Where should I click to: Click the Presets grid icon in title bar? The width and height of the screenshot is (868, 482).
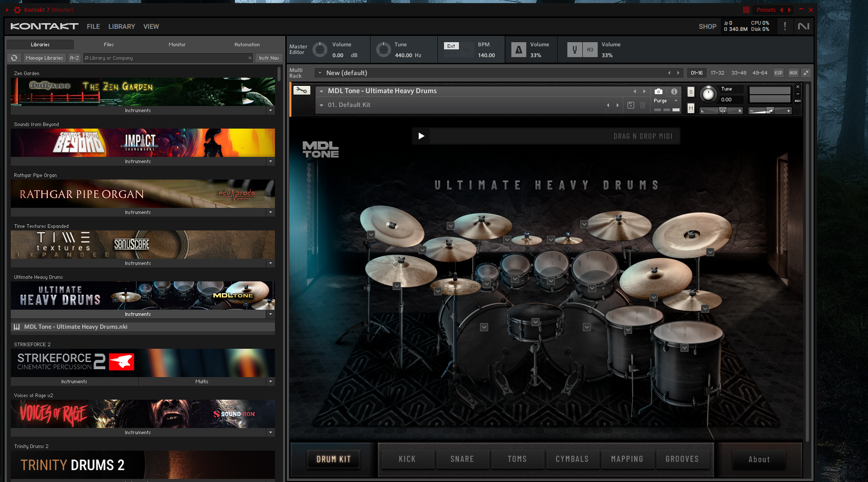[x=746, y=10]
